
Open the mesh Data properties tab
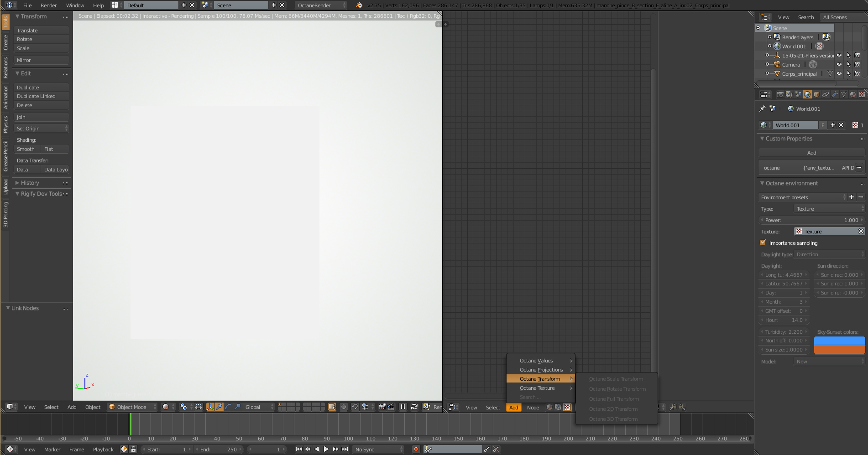[844, 94]
